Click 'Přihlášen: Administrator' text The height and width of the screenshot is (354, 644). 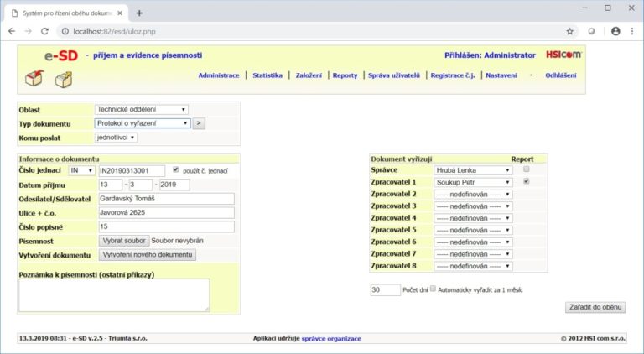(490, 55)
